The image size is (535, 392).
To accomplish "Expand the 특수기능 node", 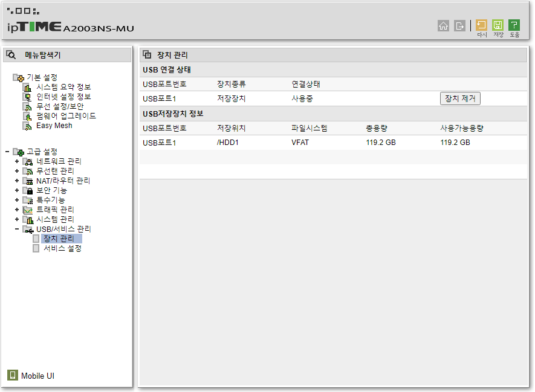I will [x=17, y=200].
